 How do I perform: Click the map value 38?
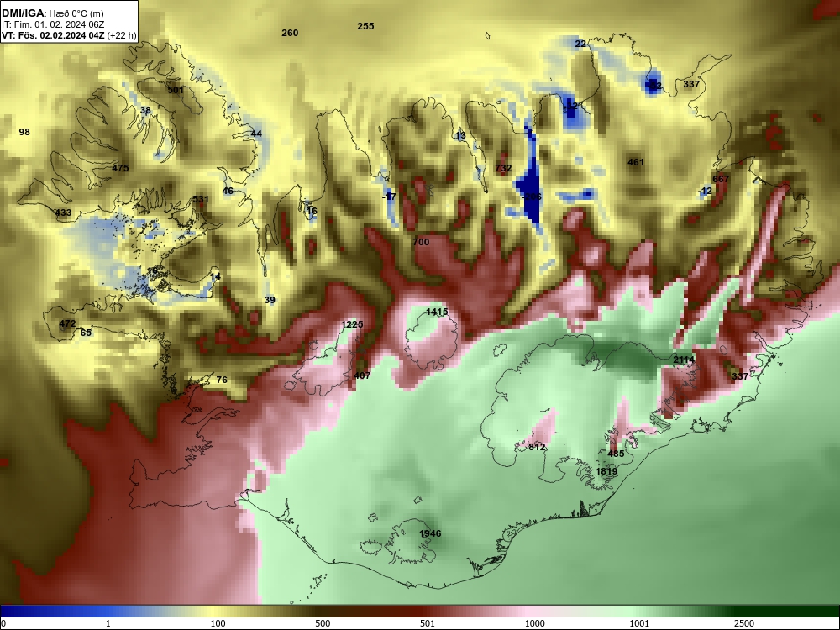pyautogui.click(x=145, y=110)
